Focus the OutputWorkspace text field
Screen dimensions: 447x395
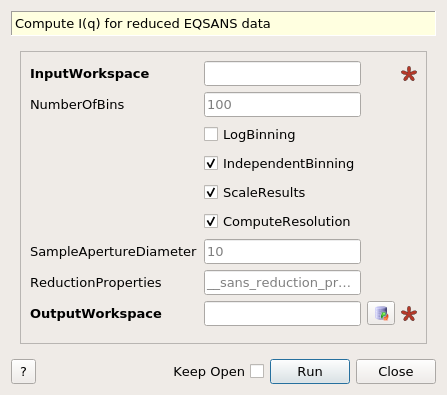tap(282, 314)
